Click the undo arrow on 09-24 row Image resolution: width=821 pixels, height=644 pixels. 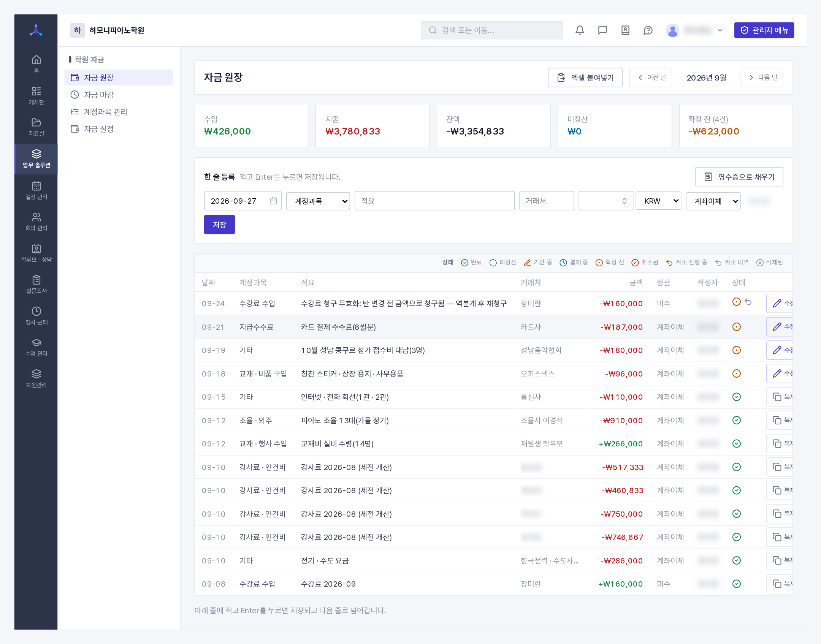click(748, 302)
